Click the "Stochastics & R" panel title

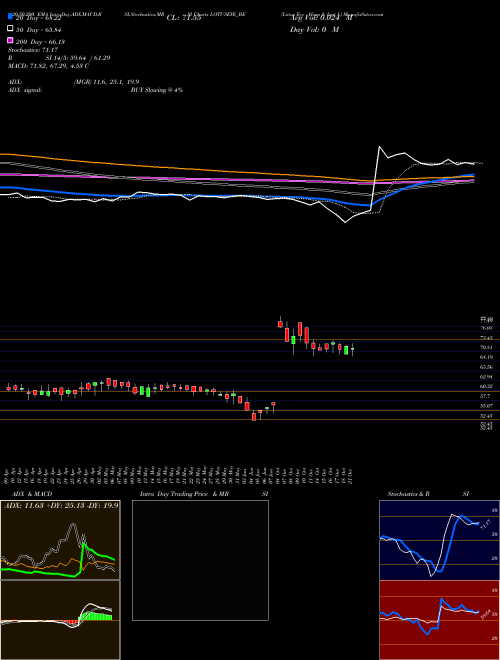pyautogui.click(x=408, y=494)
